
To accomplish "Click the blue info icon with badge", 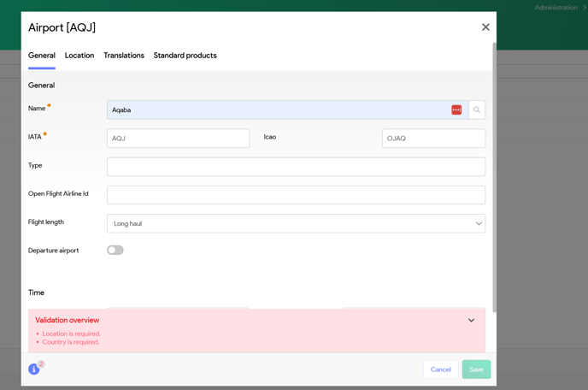I will (x=34, y=369).
